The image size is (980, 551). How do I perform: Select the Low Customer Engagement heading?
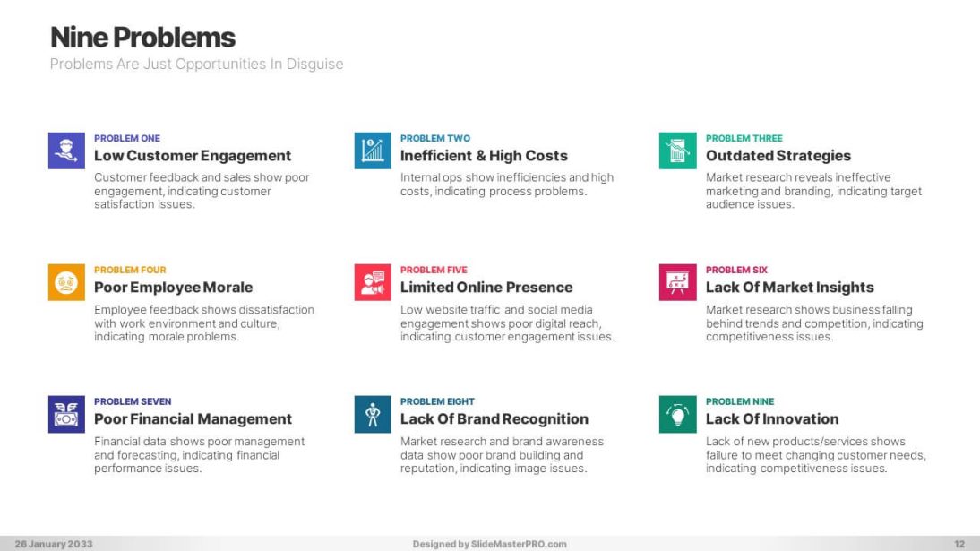pyautogui.click(x=193, y=156)
